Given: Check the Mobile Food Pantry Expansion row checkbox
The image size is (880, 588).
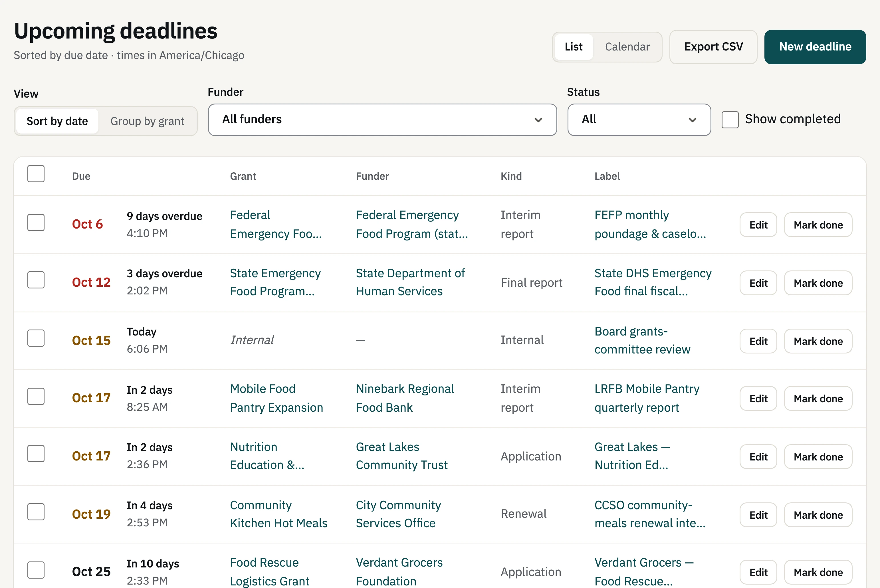Looking at the screenshot, I should point(36,396).
